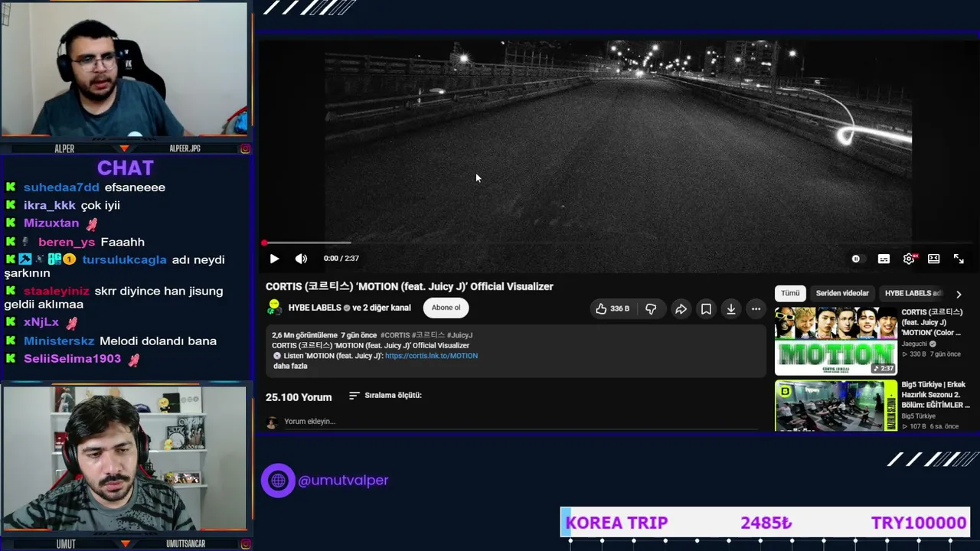This screenshot has width=980, height=551.
Task: Enter fullscreen in the video player
Action: (x=959, y=259)
